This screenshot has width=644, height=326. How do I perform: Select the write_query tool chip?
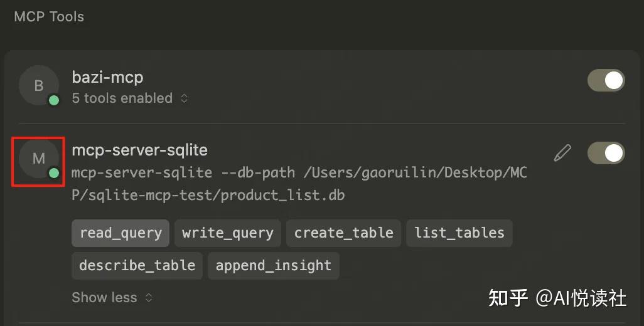228,233
